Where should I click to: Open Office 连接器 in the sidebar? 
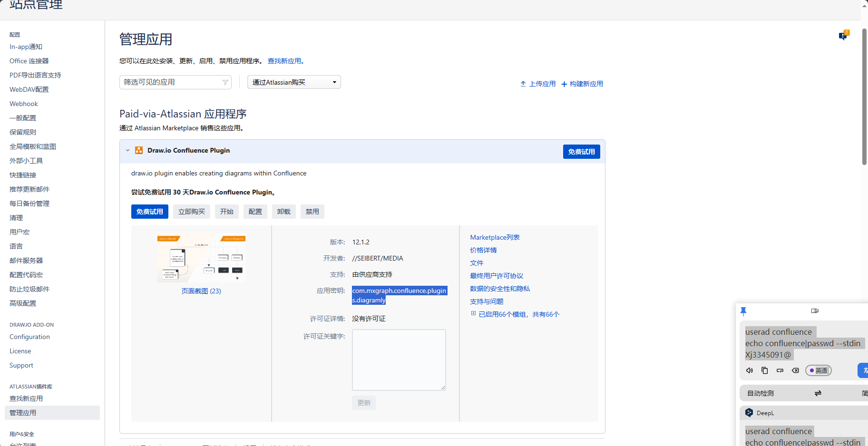(x=29, y=61)
